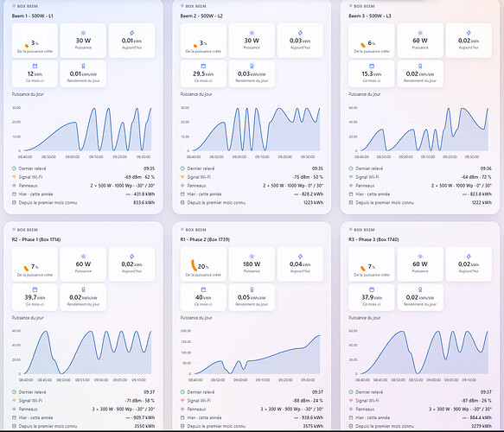Click the title R1 - Phase 2 (Box 1739)
Screen dimensions: 504x432
(x=205, y=239)
